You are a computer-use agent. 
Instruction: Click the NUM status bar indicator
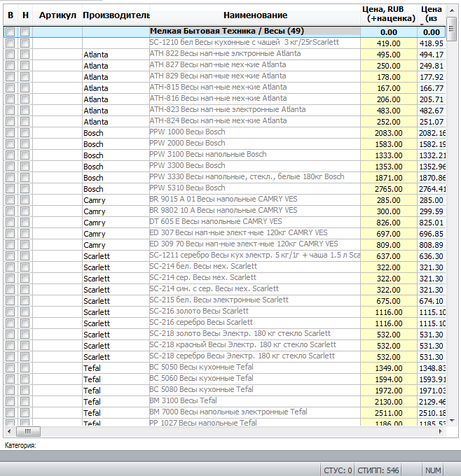pyautogui.click(x=433, y=470)
